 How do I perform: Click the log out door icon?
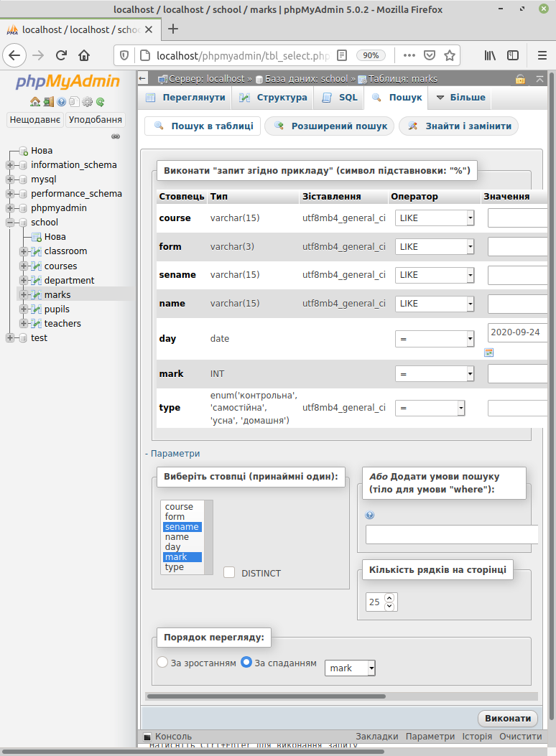tap(48, 102)
